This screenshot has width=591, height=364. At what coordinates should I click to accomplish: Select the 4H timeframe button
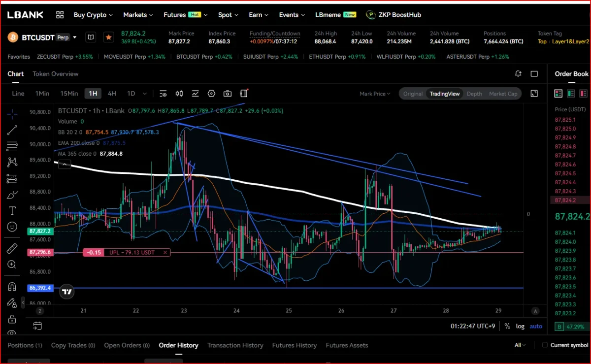point(112,94)
